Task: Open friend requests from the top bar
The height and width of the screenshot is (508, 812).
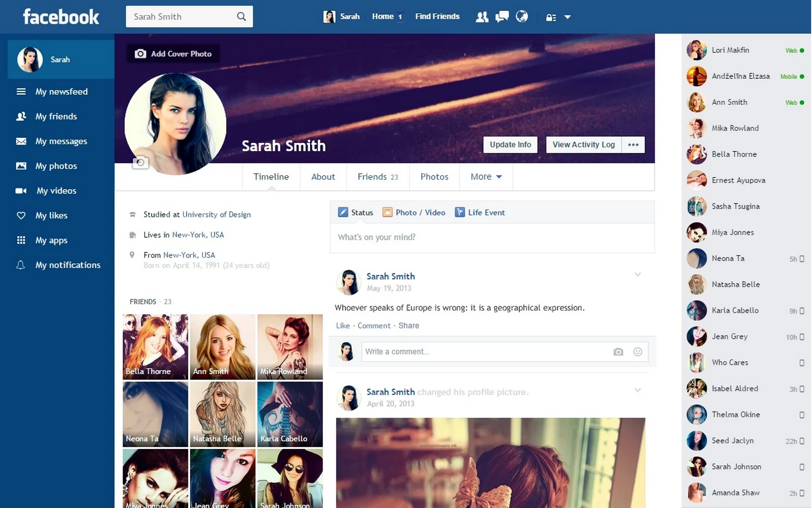Action: click(x=481, y=17)
